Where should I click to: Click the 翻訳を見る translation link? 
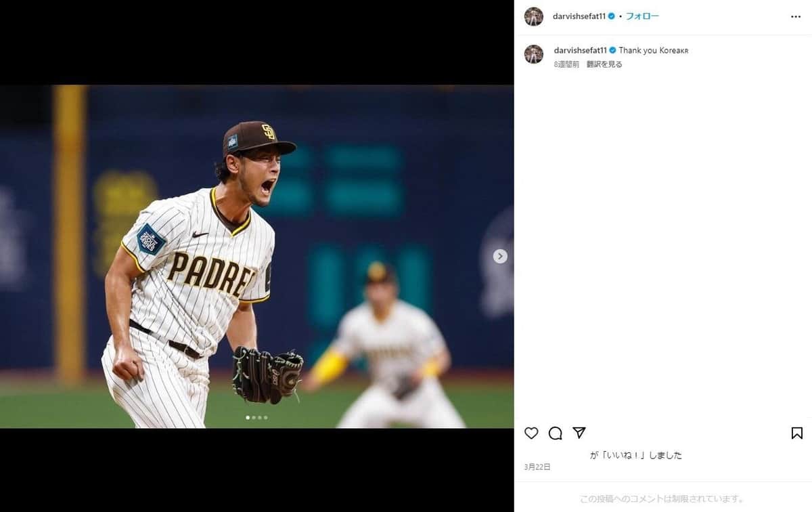tap(604, 64)
